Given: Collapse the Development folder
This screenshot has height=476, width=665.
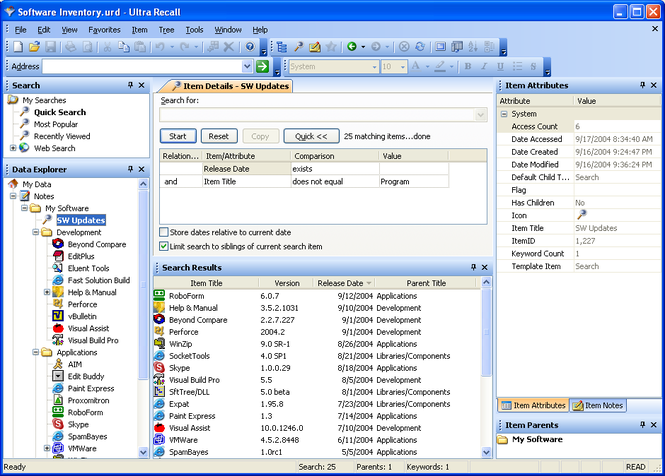Looking at the screenshot, I should (36, 232).
